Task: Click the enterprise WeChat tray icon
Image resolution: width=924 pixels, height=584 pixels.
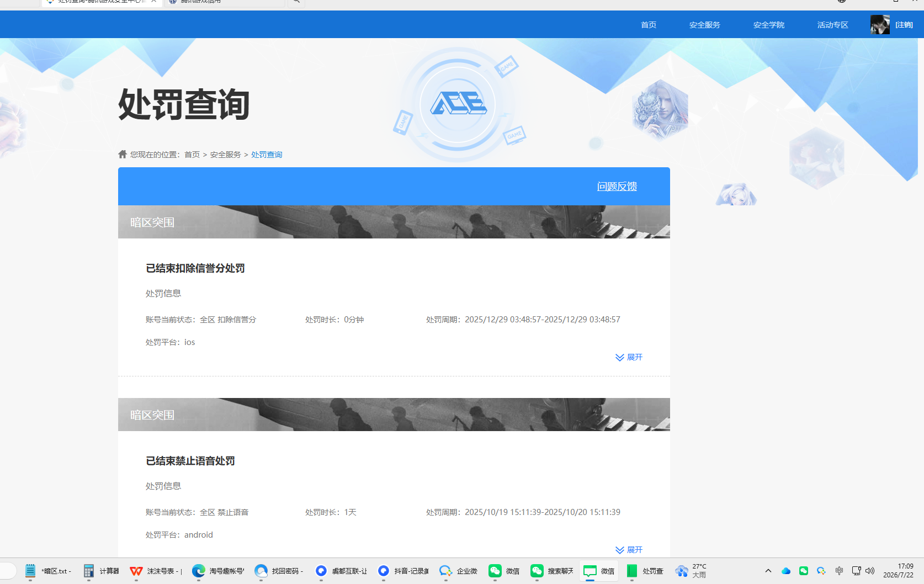Action: tap(821, 571)
